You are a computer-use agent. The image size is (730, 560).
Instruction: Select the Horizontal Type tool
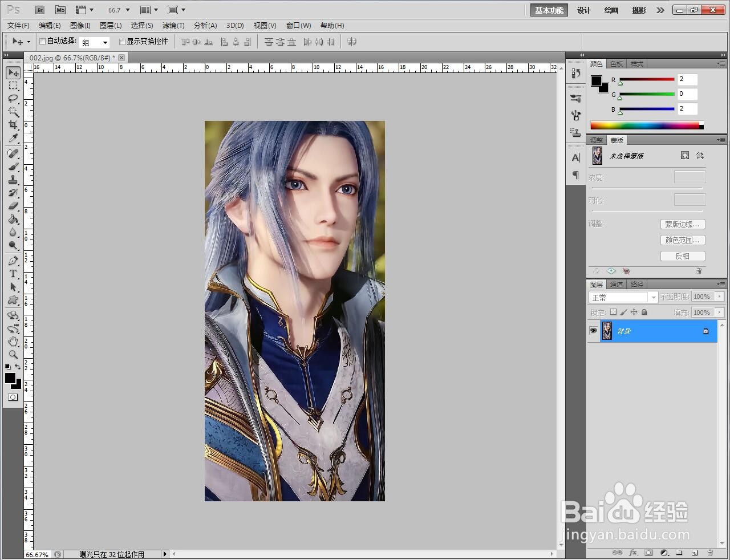(13, 274)
